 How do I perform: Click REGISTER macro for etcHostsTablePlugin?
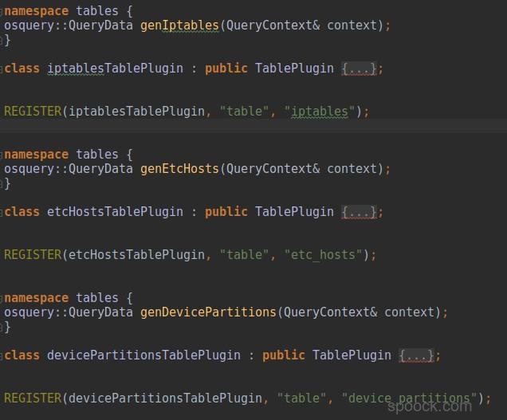pyautogui.click(x=33, y=255)
